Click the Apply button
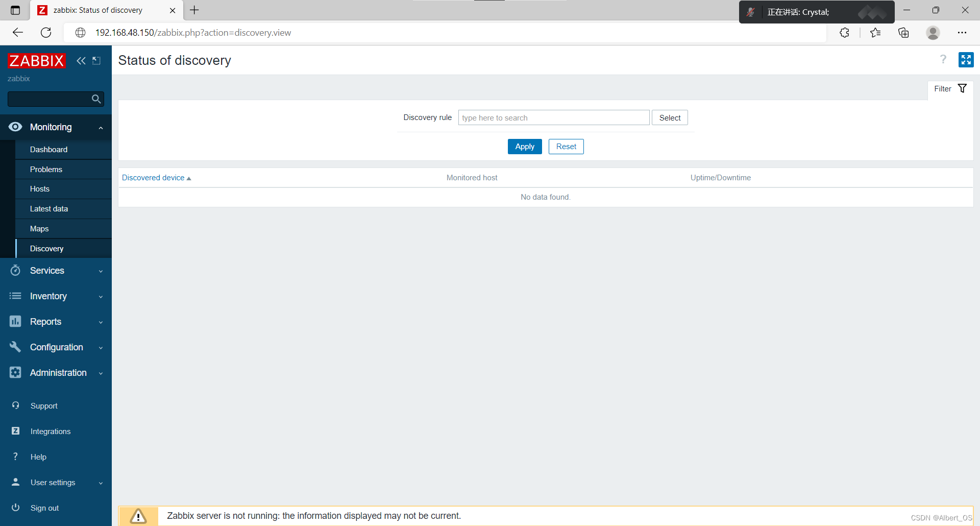 525,147
